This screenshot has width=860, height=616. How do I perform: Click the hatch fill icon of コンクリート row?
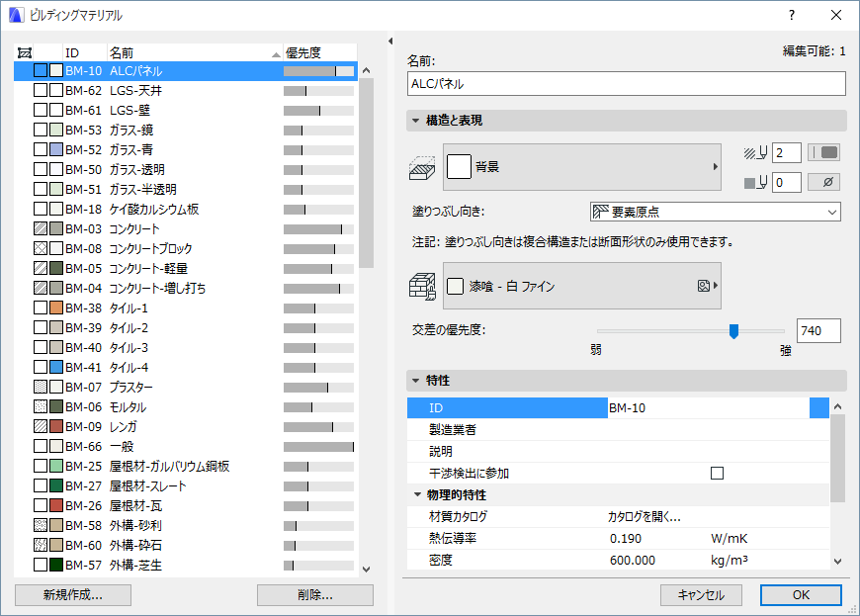41,228
